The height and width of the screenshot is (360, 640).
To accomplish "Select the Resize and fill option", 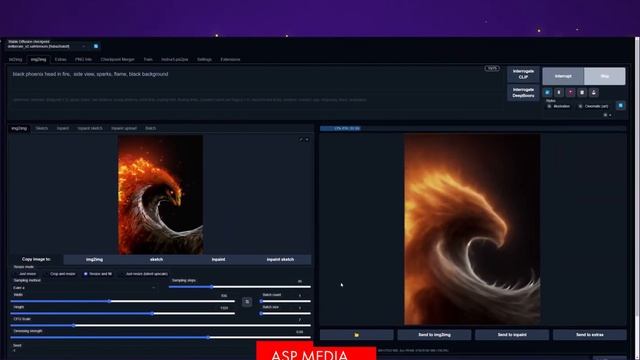I will (98, 274).
